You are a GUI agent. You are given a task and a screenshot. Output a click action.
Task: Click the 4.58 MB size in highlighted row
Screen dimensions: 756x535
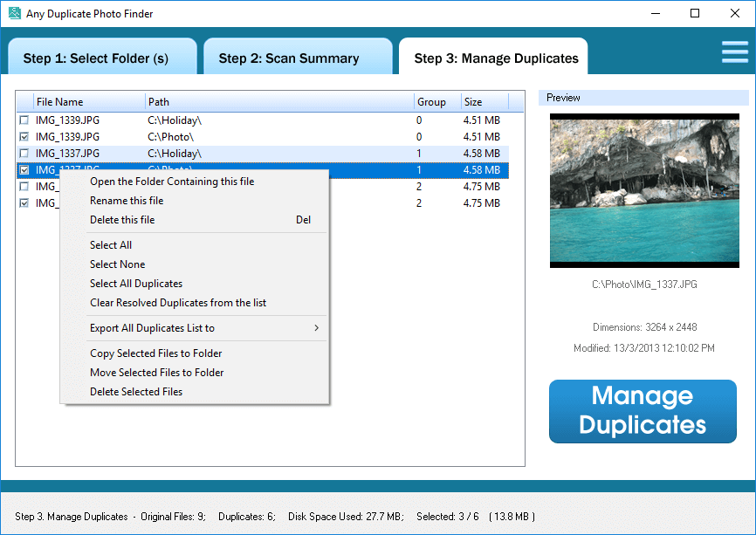click(482, 170)
